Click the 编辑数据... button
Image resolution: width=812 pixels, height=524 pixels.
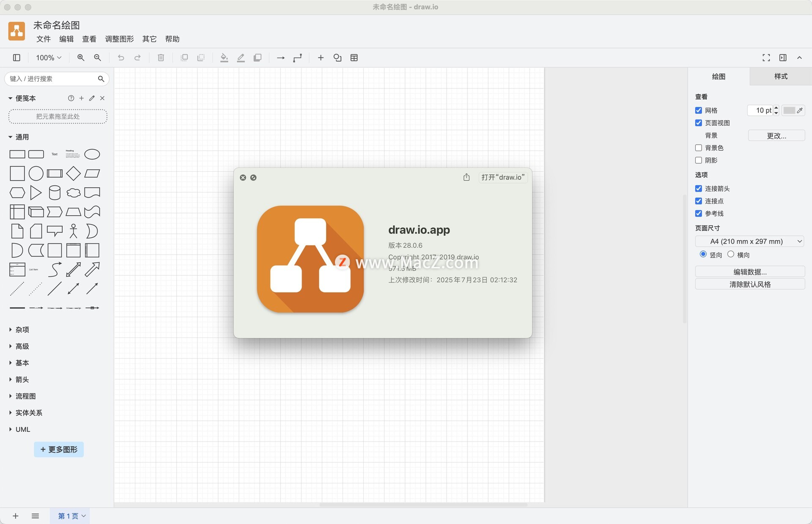pyautogui.click(x=750, y=272)
